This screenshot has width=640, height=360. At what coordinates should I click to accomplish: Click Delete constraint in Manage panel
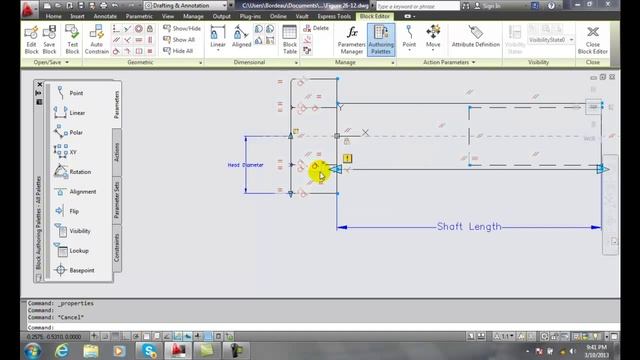pyautogui.click(x=316, y=28)
